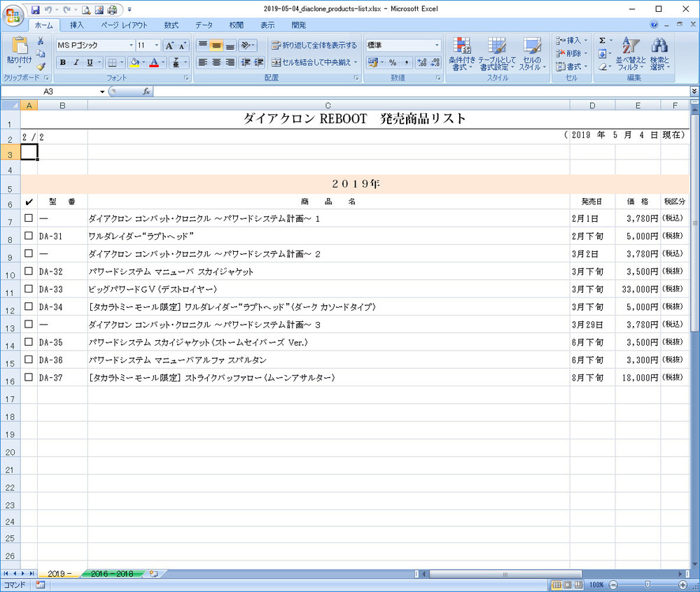Align text to the right
The image size is (700, 592).
pos(230,62)
